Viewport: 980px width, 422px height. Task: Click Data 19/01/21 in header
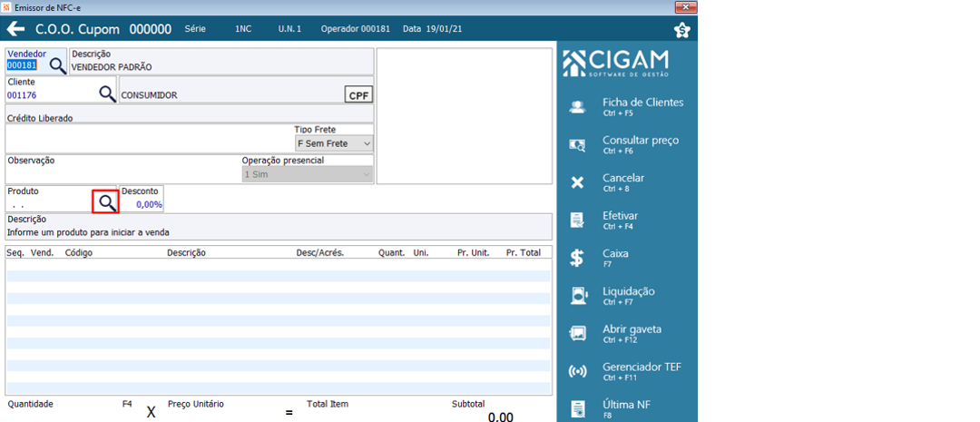[x=433, y=29]
